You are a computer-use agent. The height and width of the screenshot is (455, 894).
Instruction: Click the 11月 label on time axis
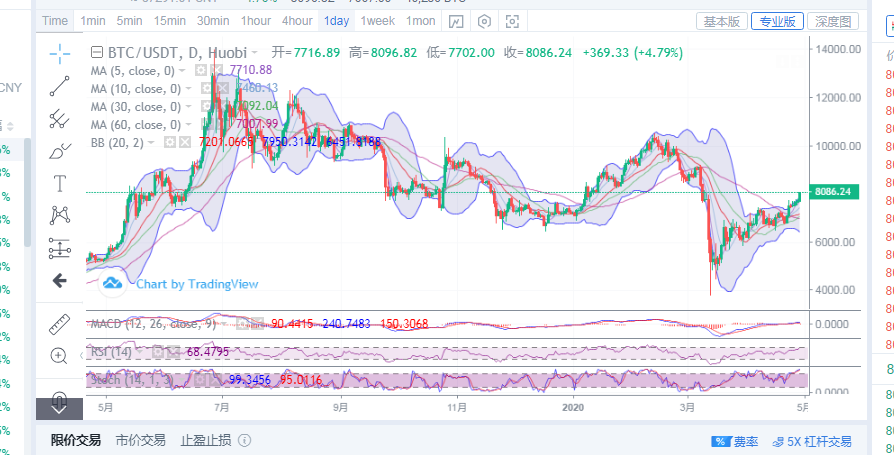coord(457,408)
